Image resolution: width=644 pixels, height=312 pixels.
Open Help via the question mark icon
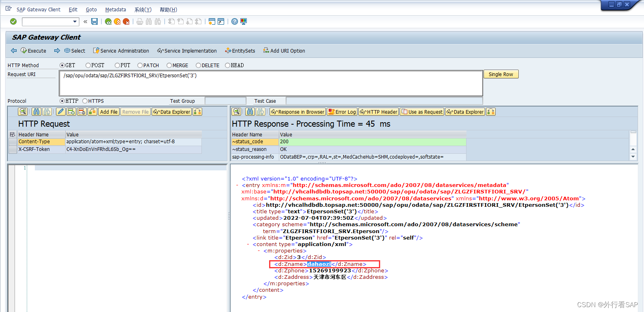tap(235, 21)
